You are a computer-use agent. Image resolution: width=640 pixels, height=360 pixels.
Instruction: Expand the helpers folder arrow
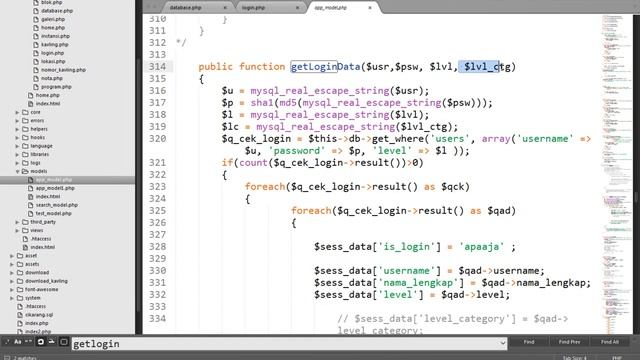coord(17,129)
